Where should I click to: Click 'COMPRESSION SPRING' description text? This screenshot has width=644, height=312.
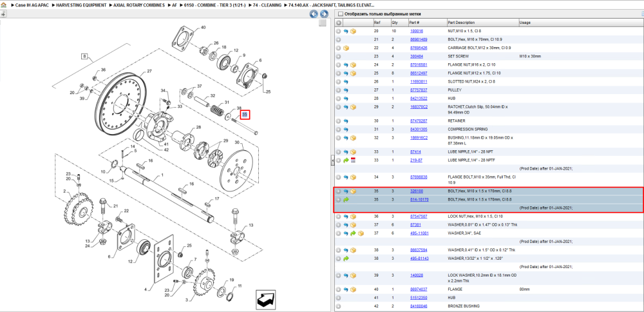[x=465, y=130]
